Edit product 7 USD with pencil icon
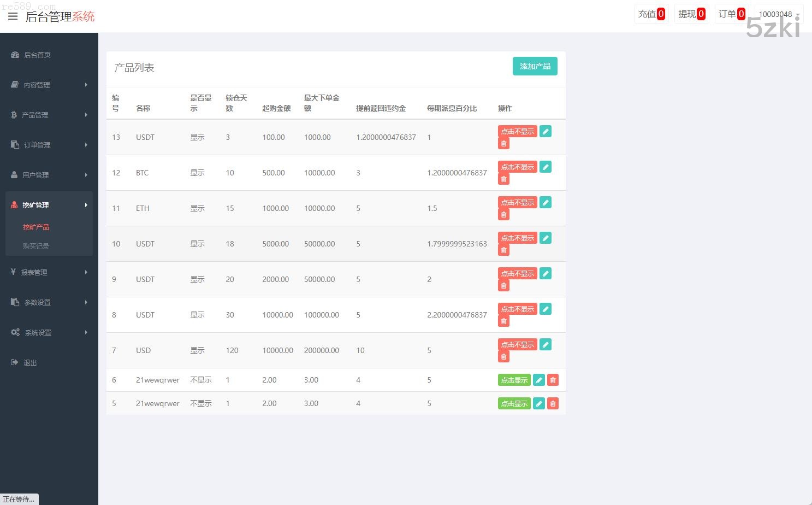Screen dimensions: 812x505 point(545,344)
